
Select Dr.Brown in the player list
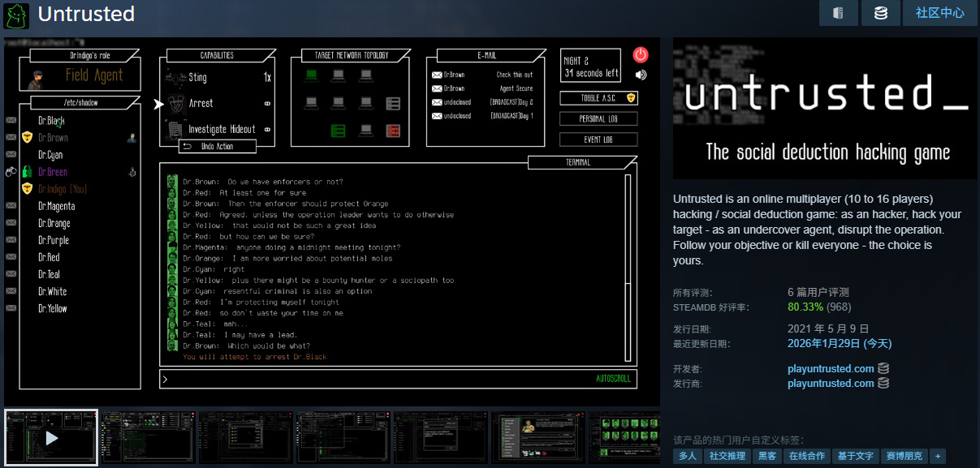coord(53,138)
